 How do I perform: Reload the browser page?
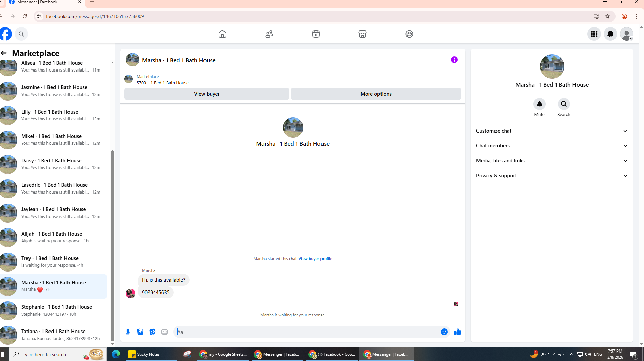(x=25, y=16)
